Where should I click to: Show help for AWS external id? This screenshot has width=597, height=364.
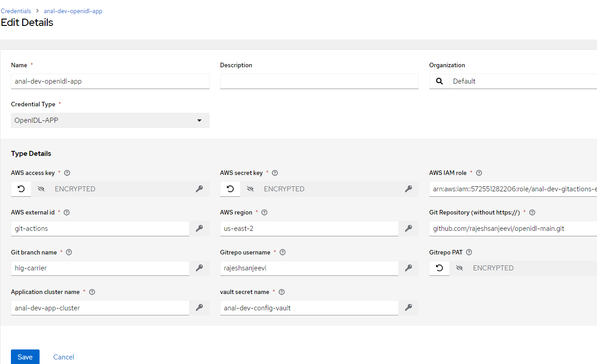[x=67, y=213]
